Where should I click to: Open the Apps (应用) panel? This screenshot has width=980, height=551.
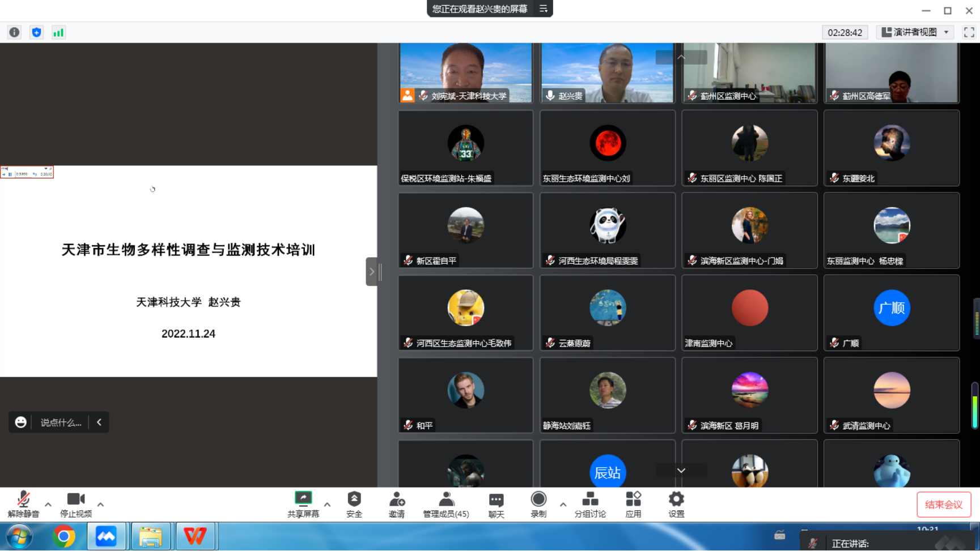pyautogui.click(x=633, y=504)
